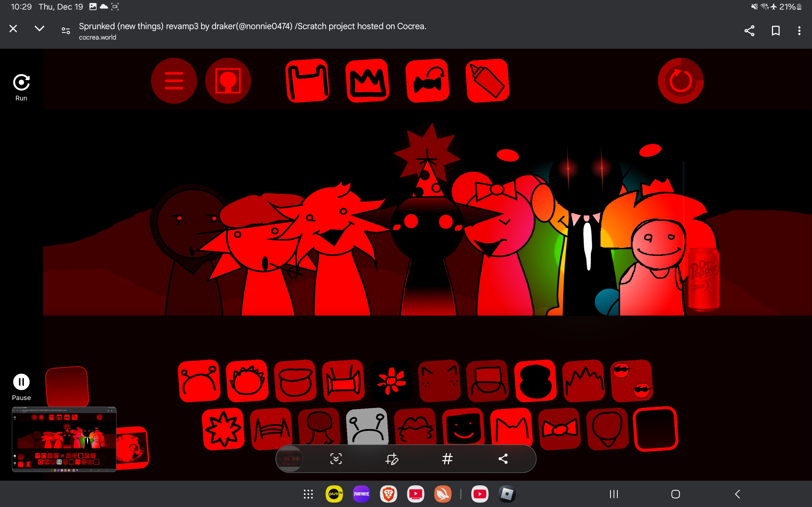Click the Dr Pepper can character

pos(704,280)
